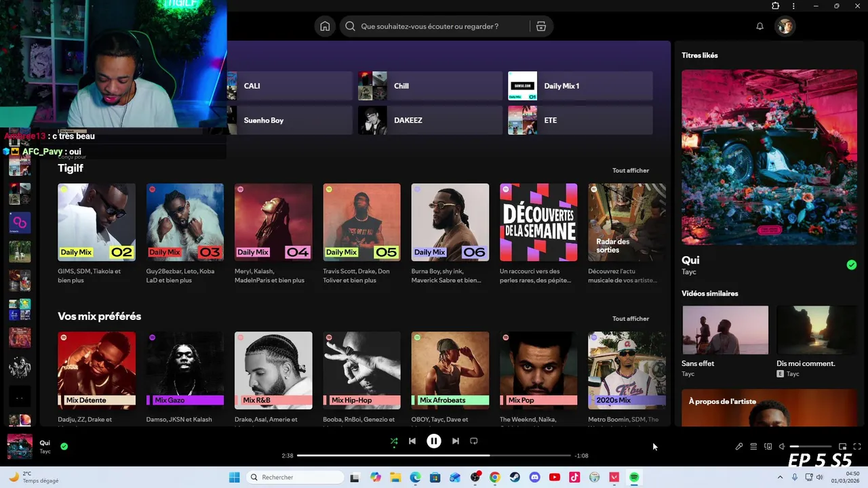Toggle the green checkmark in Titres likés panel
This screenshot has height=488, width=868.
[x=852, y=265]
